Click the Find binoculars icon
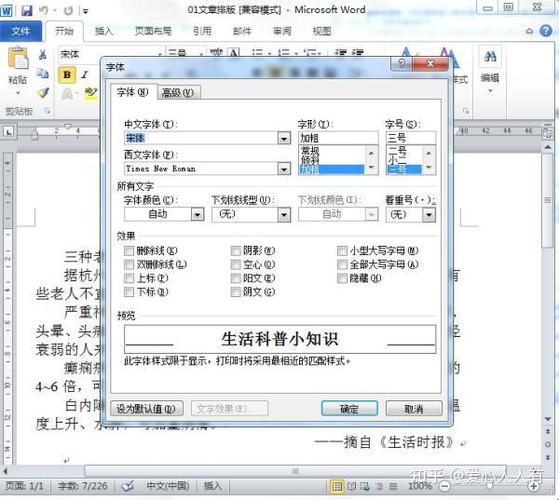559x500 pixels. click(x=491, y=56)
